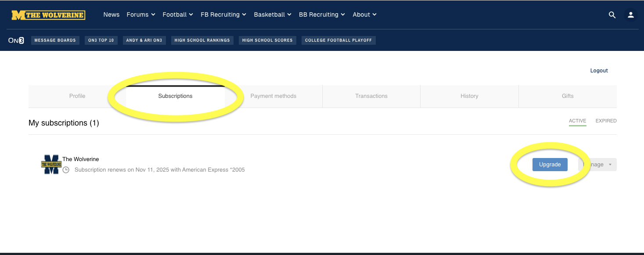
Task: Show Expired subscriptions
Action: [x=606, y=121]
